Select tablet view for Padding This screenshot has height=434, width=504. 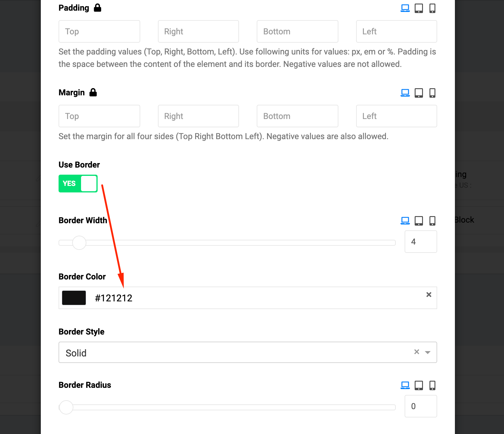pyautogui.click(x=419, y=8)
